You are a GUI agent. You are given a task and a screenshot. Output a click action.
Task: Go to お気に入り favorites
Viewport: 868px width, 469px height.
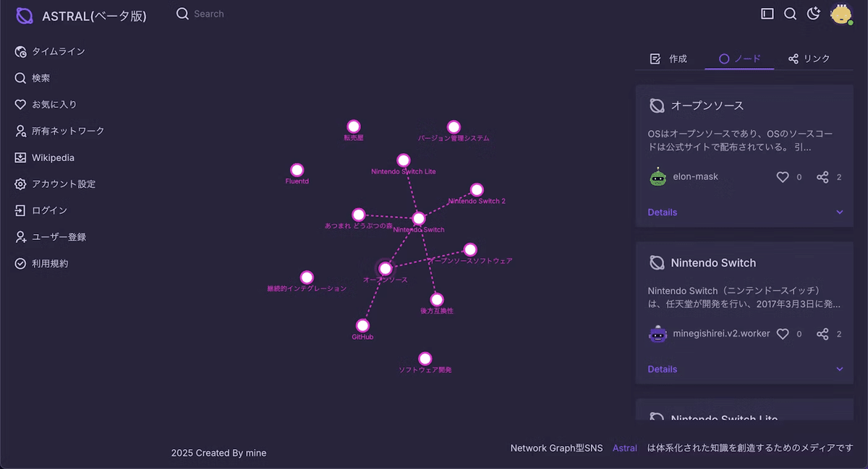[x=46, y=104]
